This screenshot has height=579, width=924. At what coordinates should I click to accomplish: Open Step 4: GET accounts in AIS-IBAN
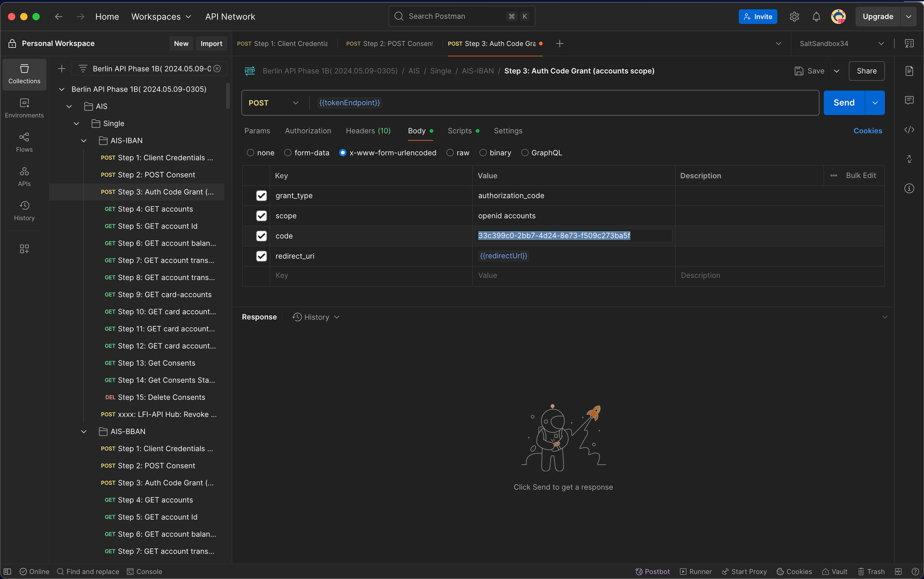(x=155, y=209)
